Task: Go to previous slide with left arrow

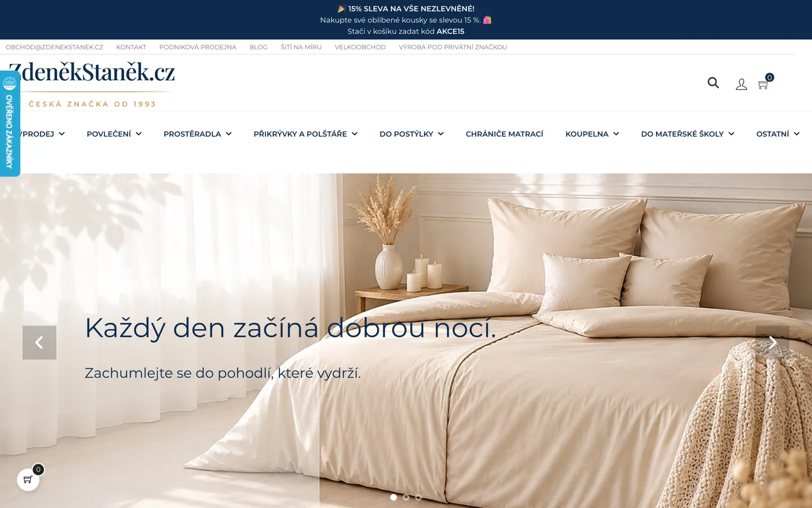Action: [x=39, y=343]
